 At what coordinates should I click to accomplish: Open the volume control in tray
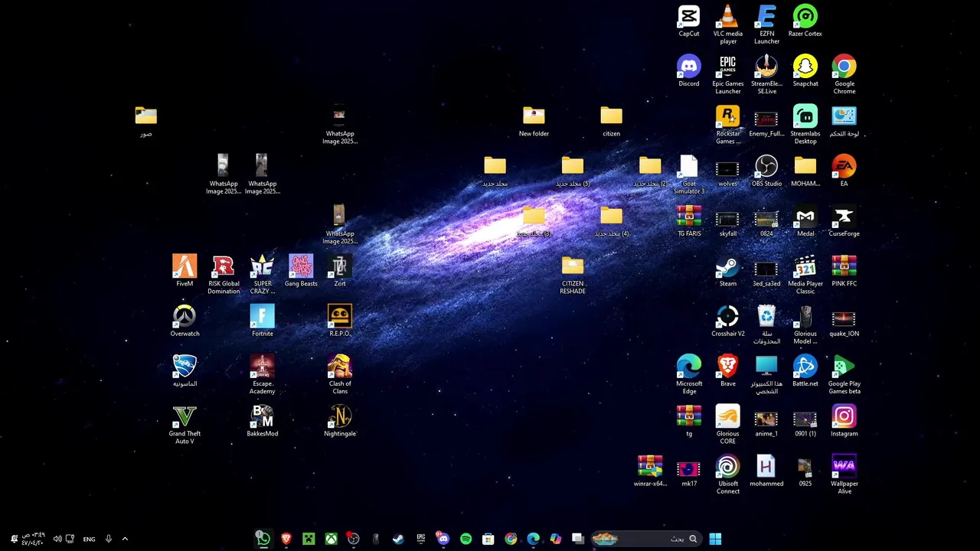tap(57, 539)
